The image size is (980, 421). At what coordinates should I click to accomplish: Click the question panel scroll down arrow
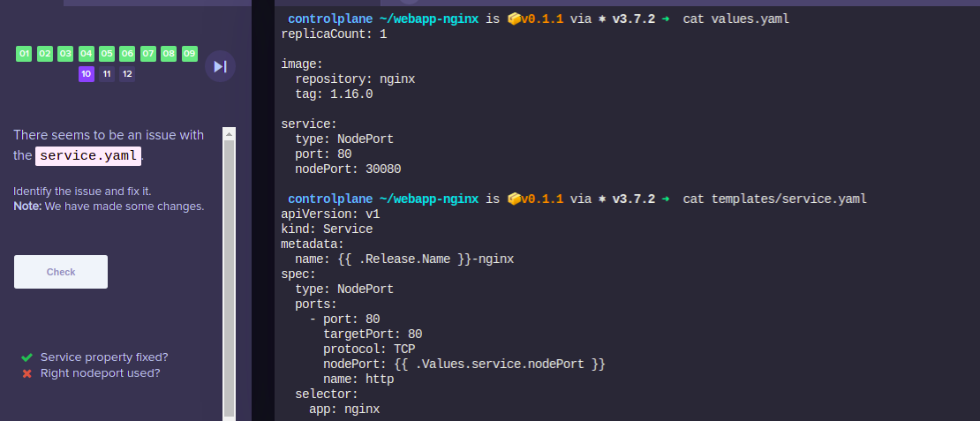coord(229,415)
